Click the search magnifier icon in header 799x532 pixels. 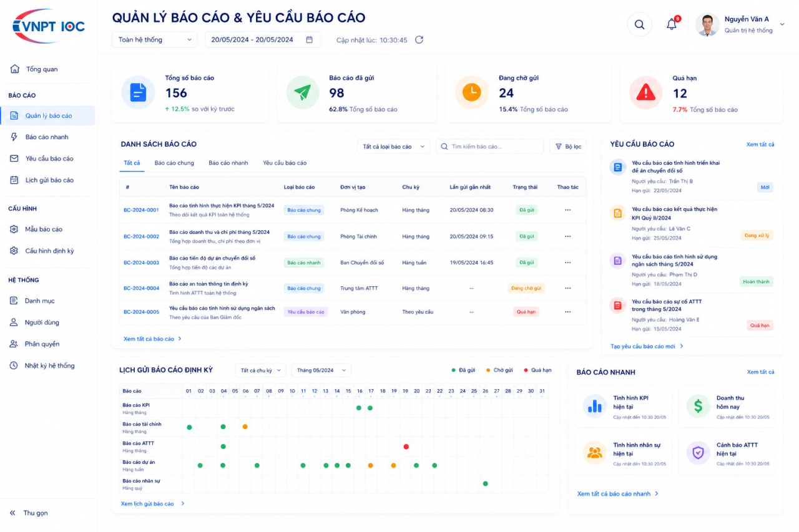[639, 25]
